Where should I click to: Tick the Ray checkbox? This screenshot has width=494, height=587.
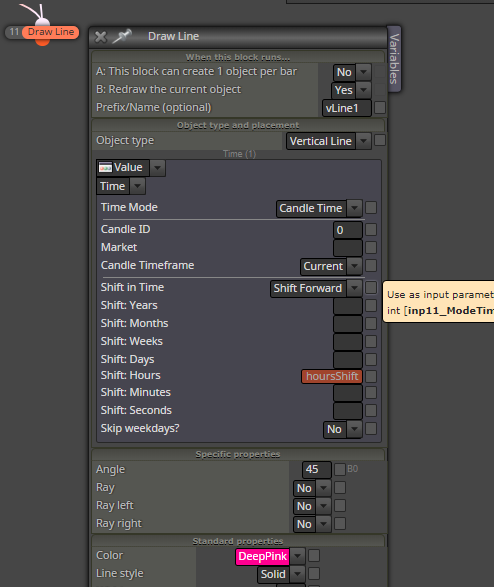(x=340, y=487)
